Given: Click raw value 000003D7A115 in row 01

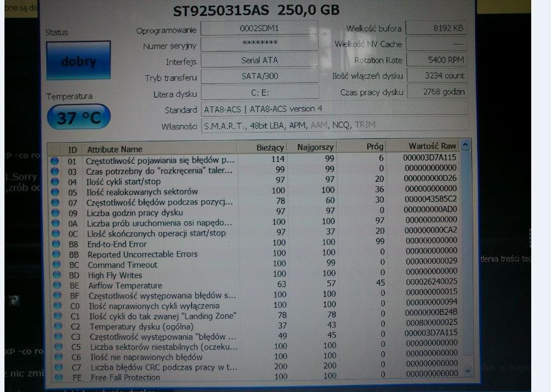Looking at the screenshot, I should [429, 157].
